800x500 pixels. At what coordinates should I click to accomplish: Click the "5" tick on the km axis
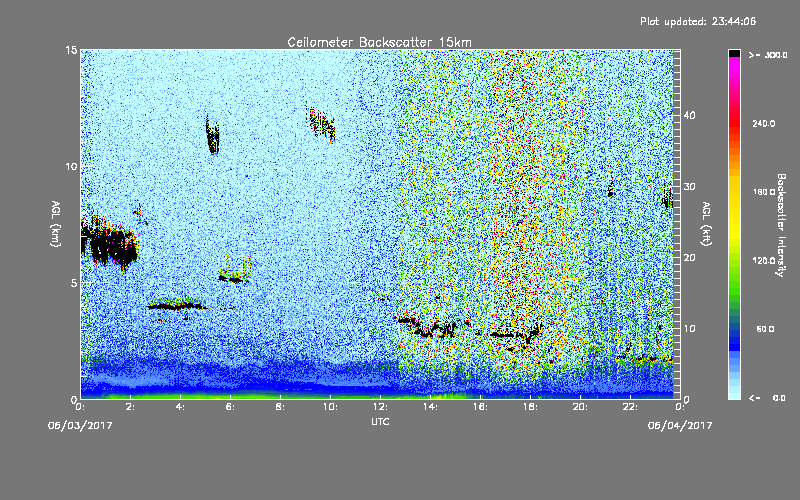click(74, 283)
